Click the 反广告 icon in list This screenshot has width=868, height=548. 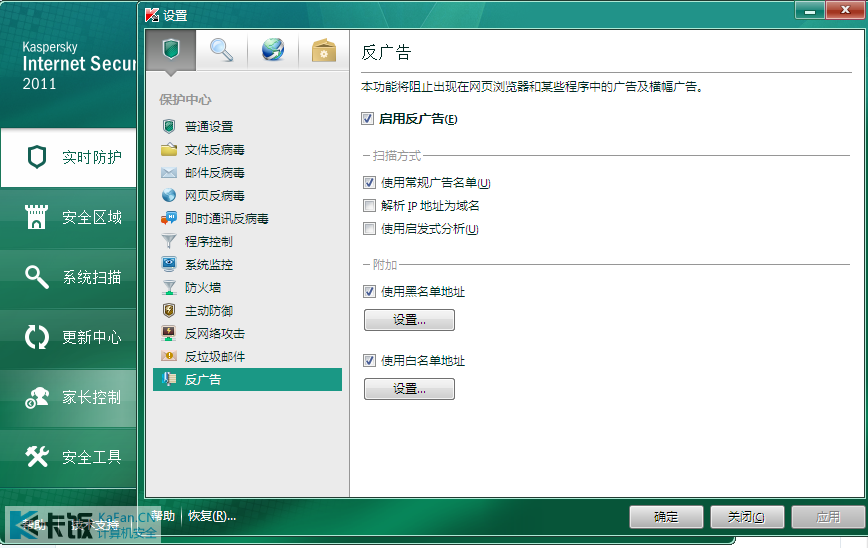click(x=169, y=379)
